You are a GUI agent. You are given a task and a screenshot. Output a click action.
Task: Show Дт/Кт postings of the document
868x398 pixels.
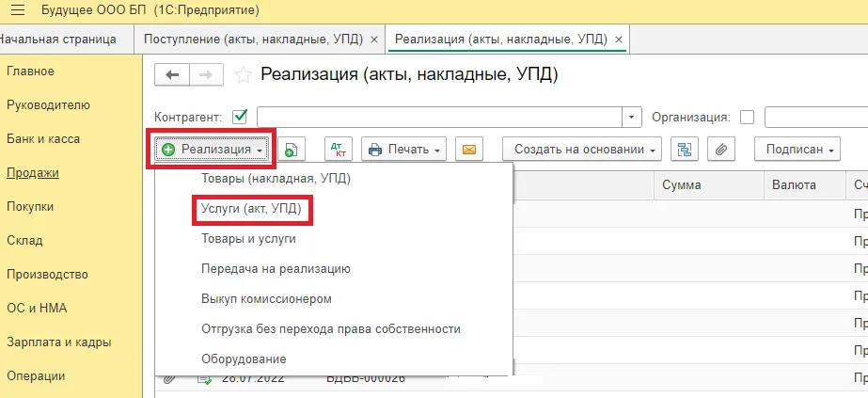338,150
